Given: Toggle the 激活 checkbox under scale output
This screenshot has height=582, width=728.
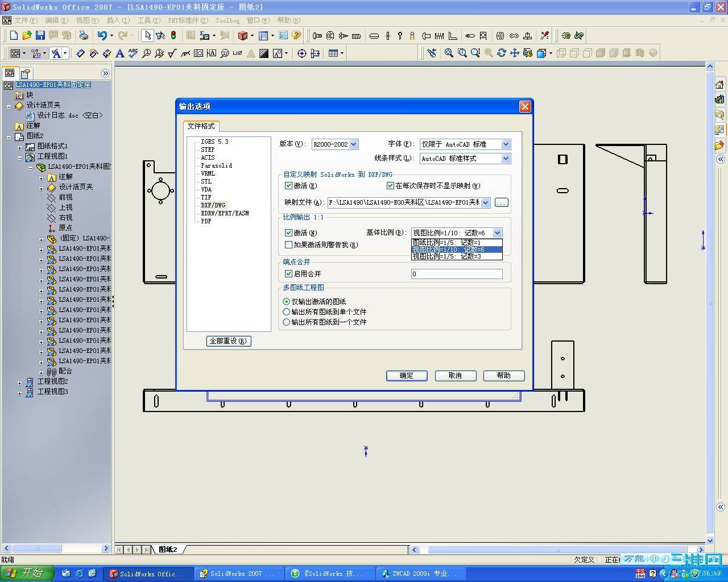Looking at the screenshot, I should [288, 233].
